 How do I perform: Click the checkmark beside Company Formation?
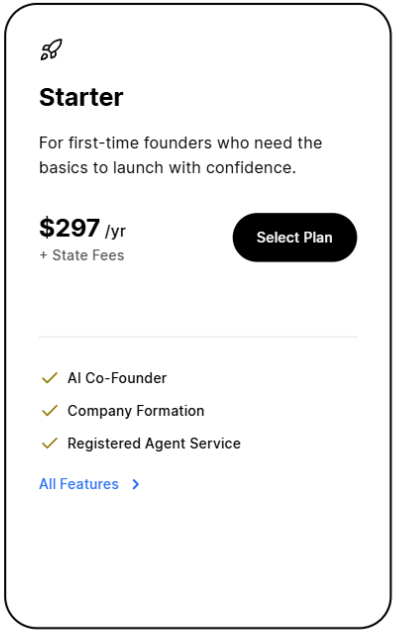coord(50,411)
